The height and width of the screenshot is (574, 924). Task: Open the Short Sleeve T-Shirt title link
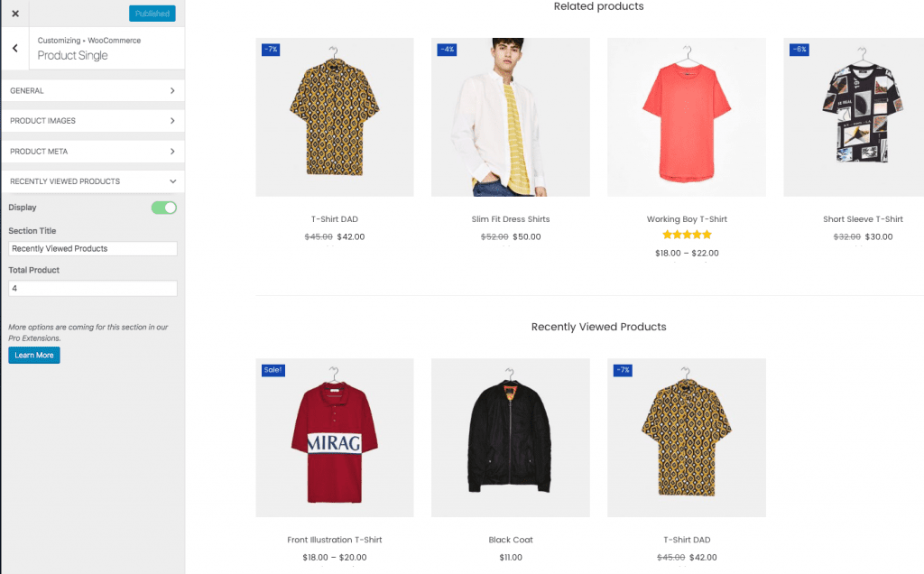[x=862, y=219]
